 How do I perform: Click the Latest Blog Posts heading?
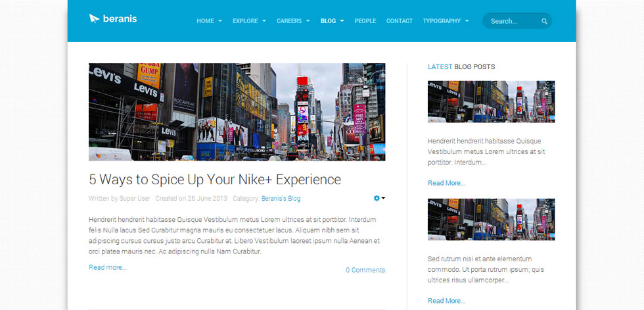point(461,66)
